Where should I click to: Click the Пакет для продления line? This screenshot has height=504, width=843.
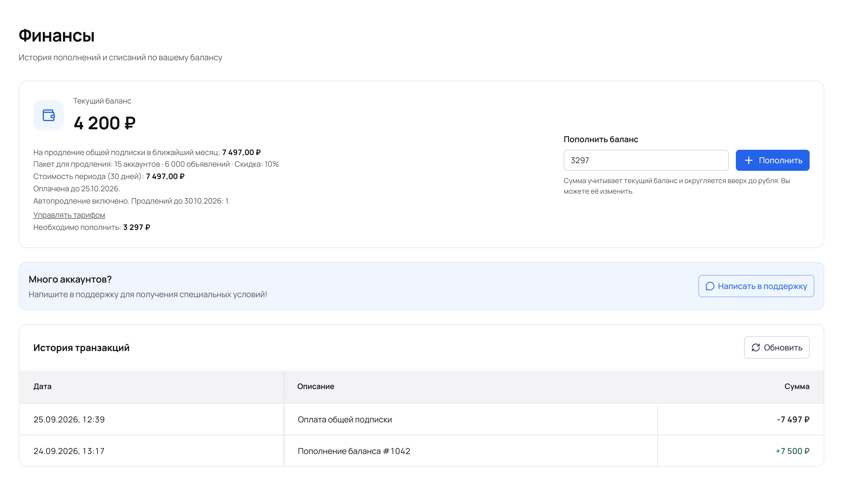[x=156, y=164]
